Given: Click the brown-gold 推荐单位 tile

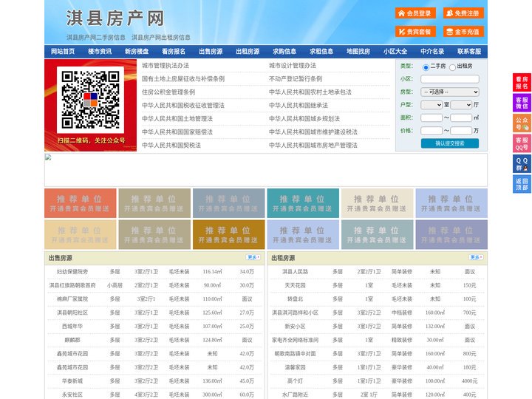Looking at the screenshot, I should tap(228, 234).
